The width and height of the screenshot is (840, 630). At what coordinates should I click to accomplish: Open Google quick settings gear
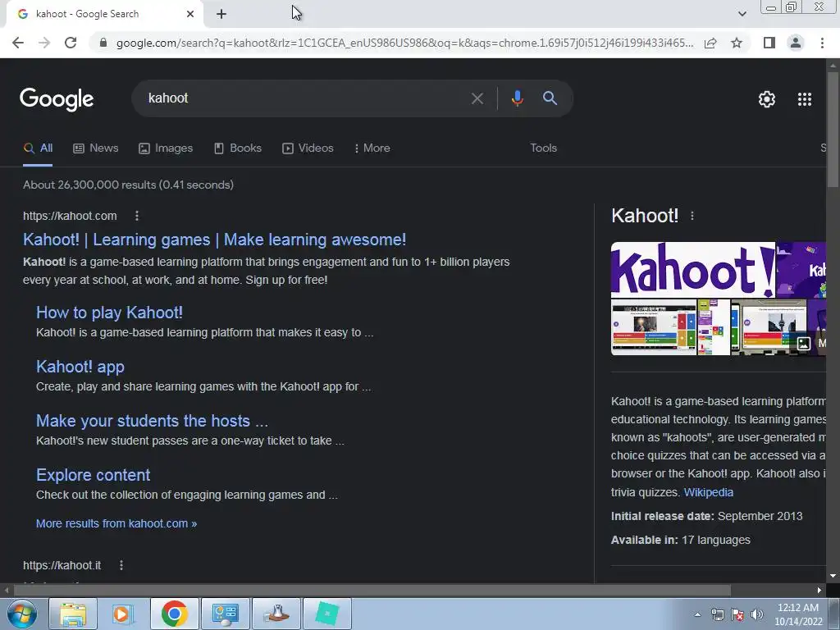click(x=767, y=99)
